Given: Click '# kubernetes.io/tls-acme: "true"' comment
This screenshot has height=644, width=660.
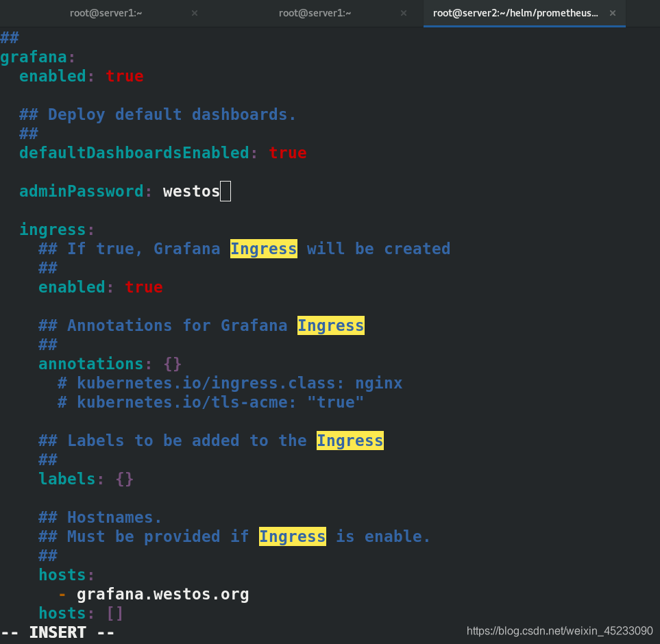Looking at the screenshot, I should (210, 402).
